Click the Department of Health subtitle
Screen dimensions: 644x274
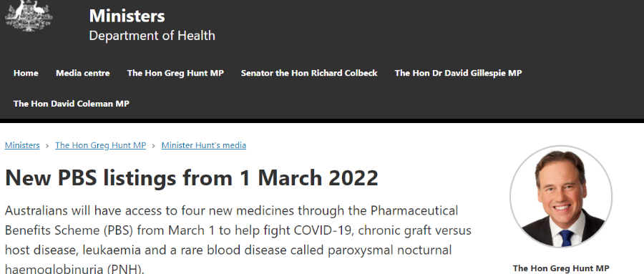pyautogui.click(x=152, y=36)
